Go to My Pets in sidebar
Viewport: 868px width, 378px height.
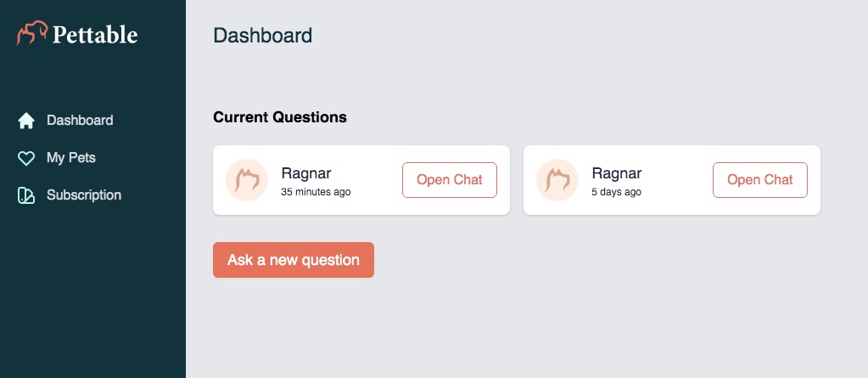[x=71, y=158]
